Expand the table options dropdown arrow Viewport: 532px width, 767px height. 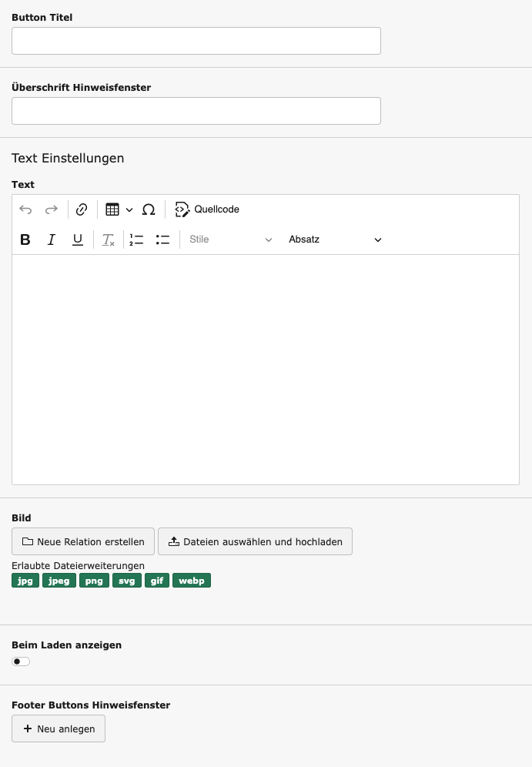(129, 209)
